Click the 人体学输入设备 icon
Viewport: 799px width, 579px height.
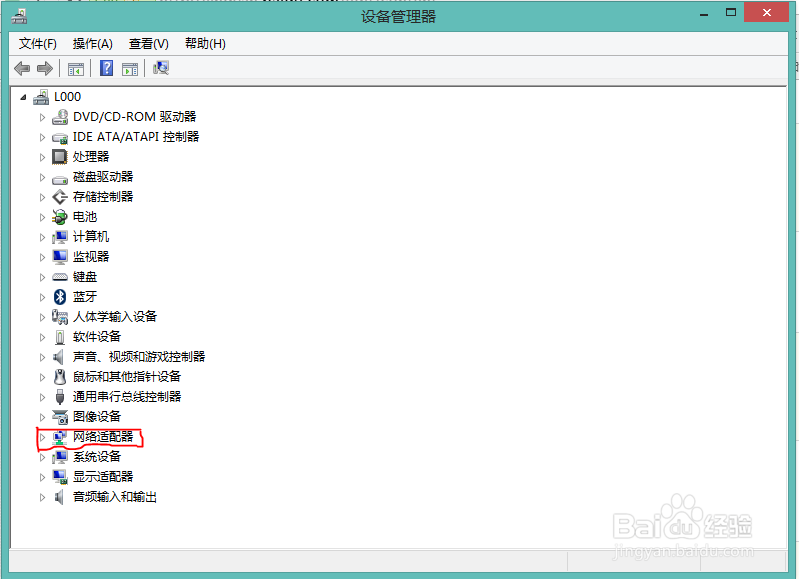[60, 317]
